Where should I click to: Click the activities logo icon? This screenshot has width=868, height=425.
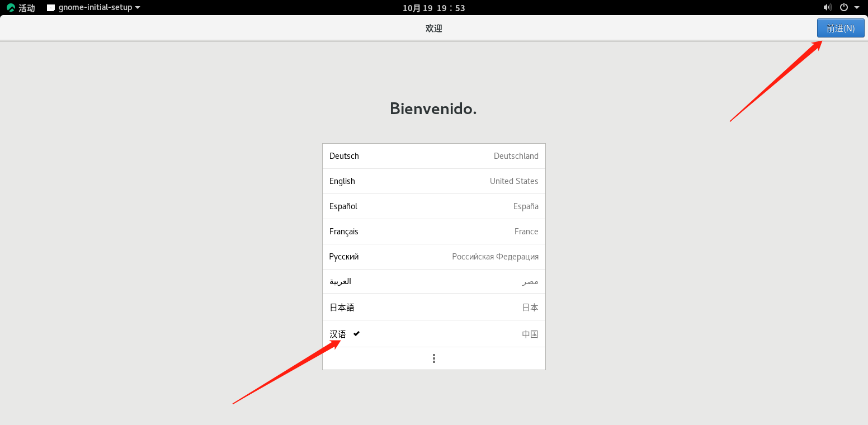pyautogui.click(x=11, y=8)
